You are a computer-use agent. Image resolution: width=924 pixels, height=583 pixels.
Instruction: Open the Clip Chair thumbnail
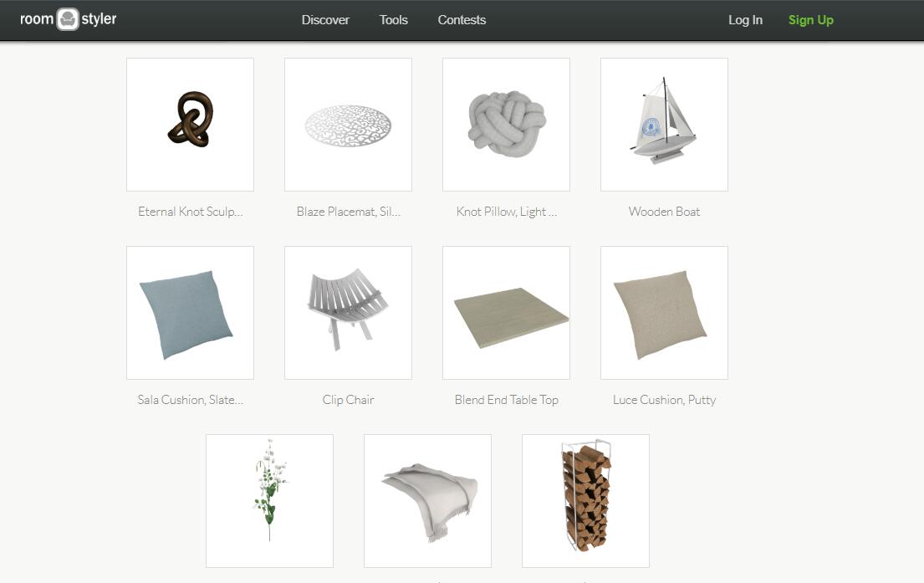coord(348,313)
